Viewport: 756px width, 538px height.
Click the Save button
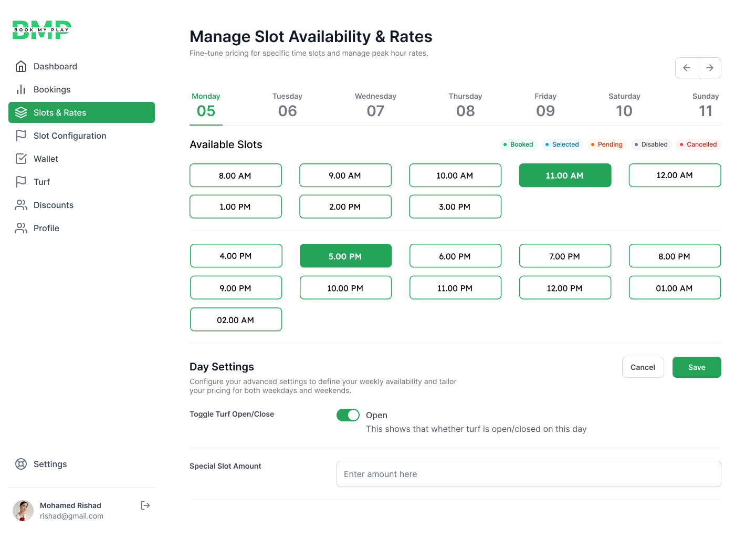click(697, 367)
